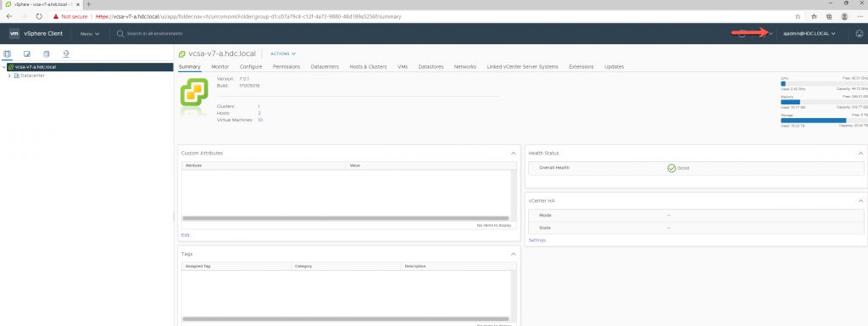The height and width of the screenshot is (326, 868).
Task: Add page to favorites star icon
Action: click(x=798, y=17)
